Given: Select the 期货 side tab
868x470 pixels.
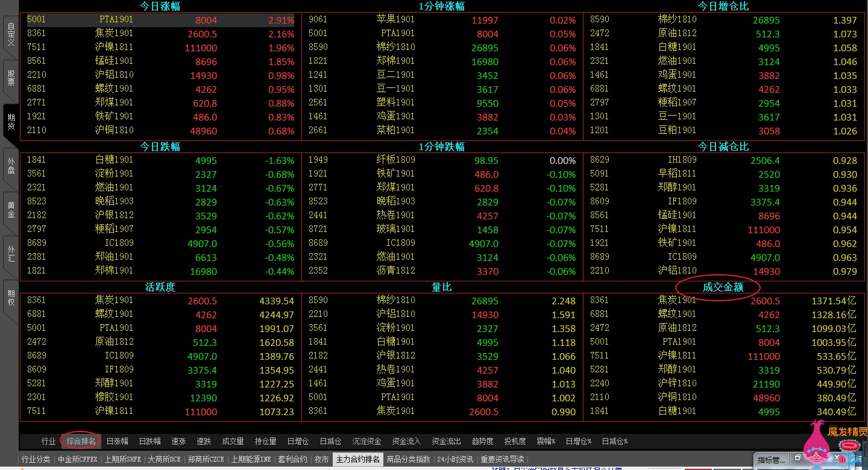Looking at the screenshot, I should pyautogui.click(x=10, y=122).
